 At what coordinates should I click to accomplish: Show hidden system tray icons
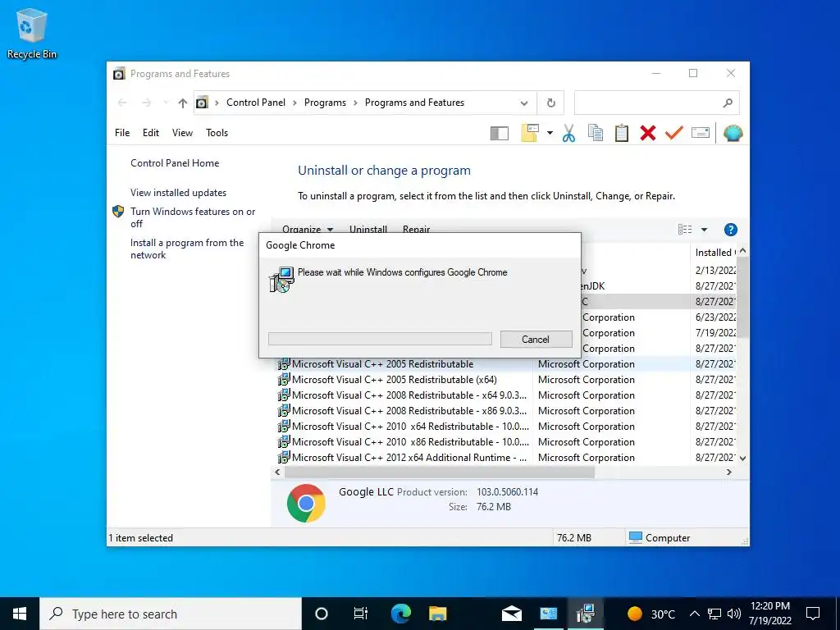point(694,614)
